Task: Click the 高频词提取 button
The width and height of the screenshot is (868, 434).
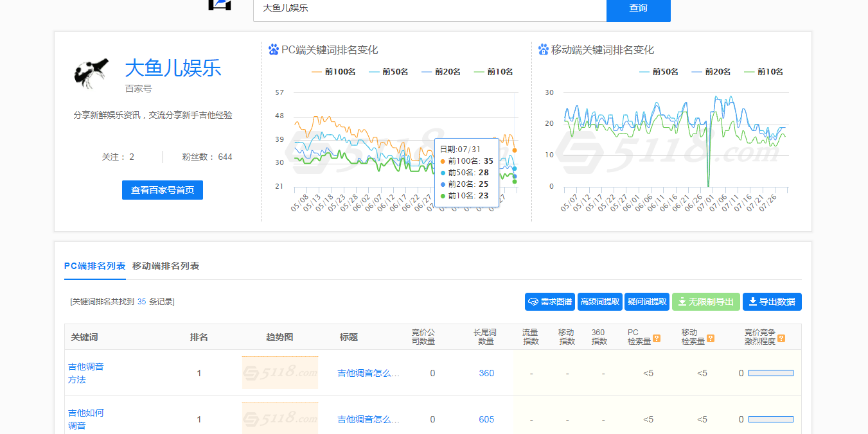Action: tap(600, 302)
